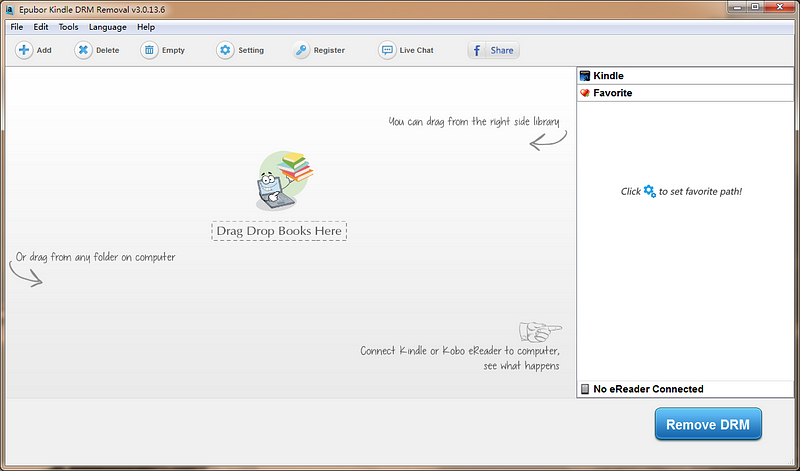Open the File menu
The height and width of the screenshot is (471, 800).
pos(16,27)
